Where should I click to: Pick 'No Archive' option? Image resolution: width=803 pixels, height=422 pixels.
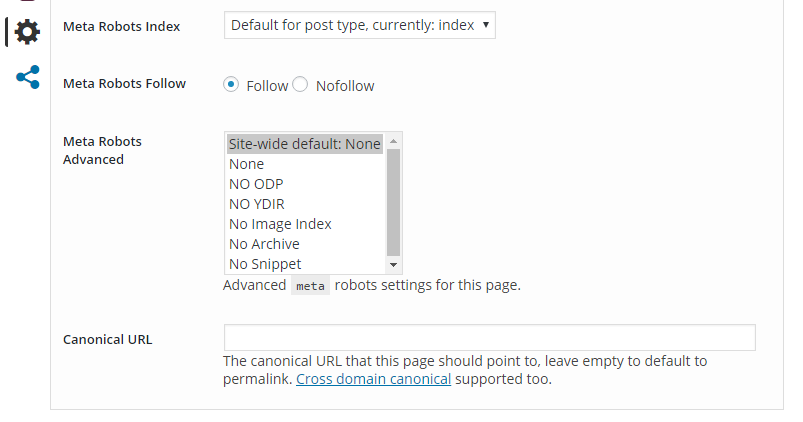tap(305, 244)
